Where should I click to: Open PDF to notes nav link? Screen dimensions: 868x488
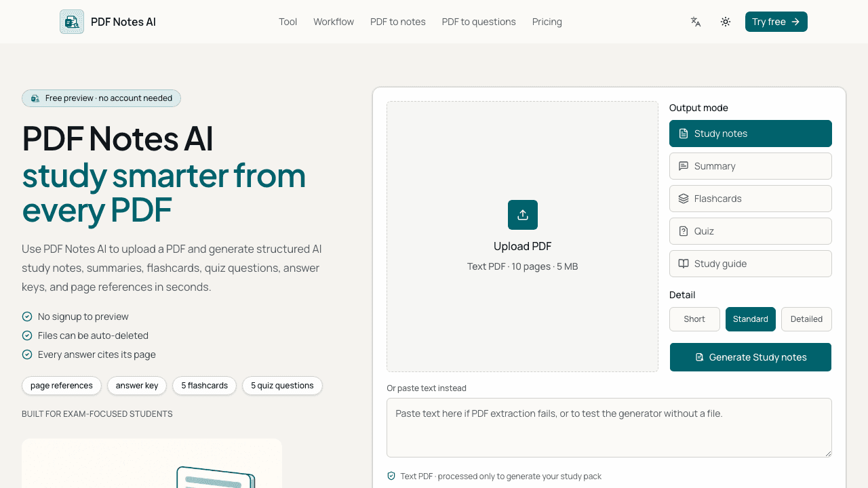(x=398, y=22)
